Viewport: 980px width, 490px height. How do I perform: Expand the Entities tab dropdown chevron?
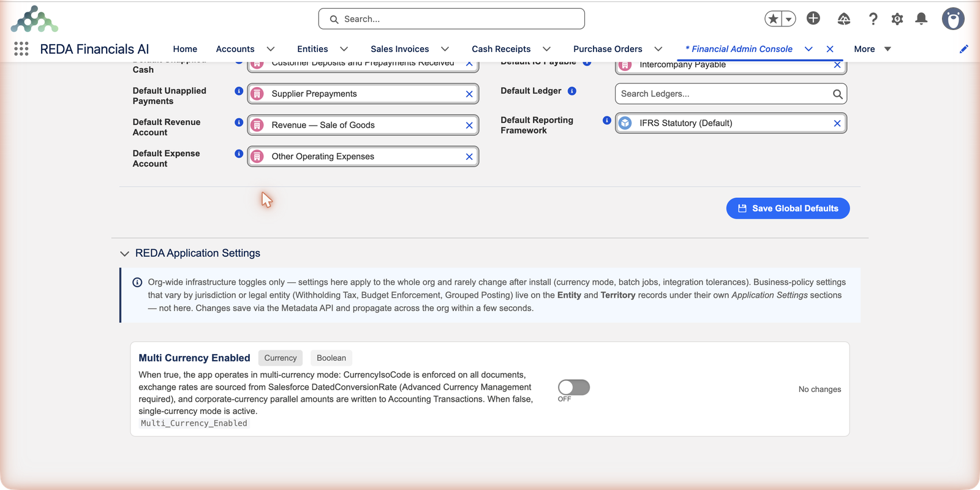344,49
